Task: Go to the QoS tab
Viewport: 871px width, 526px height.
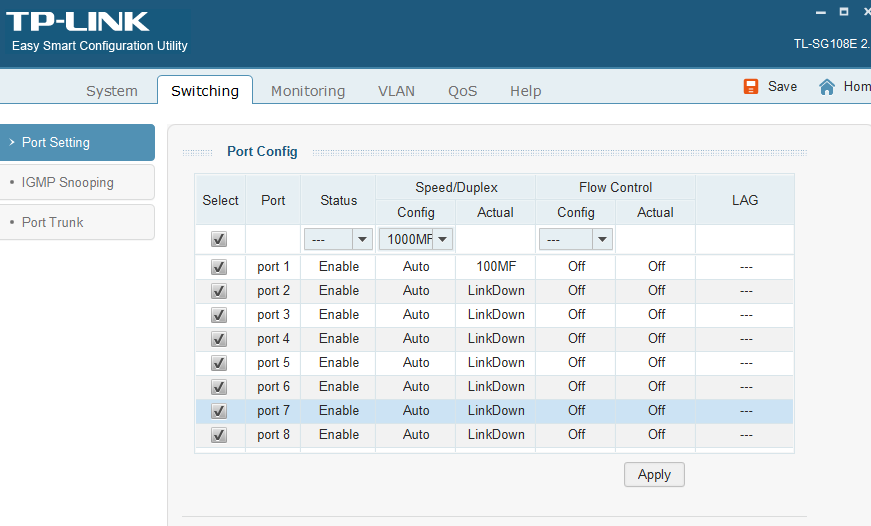Action: [462, 91]
